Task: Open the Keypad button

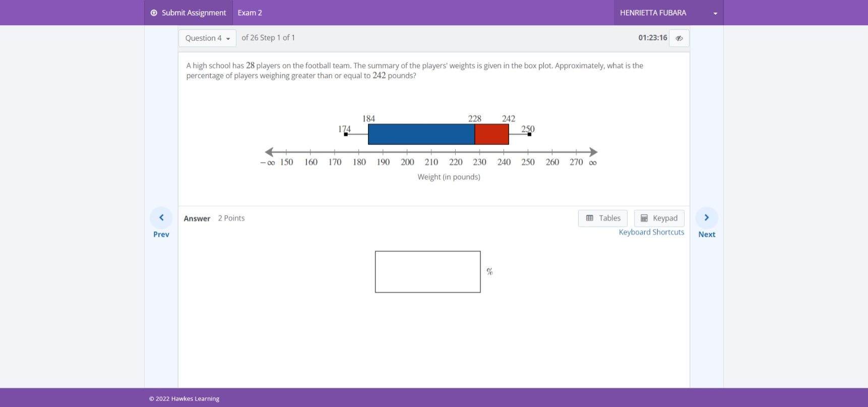Action: [x=659, y=218]
